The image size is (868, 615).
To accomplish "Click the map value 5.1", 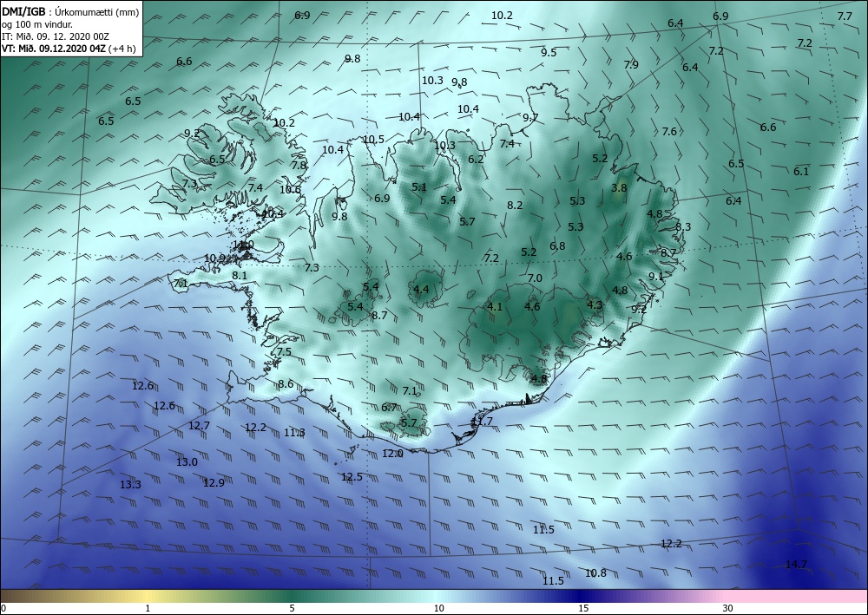I will (419, 187).
